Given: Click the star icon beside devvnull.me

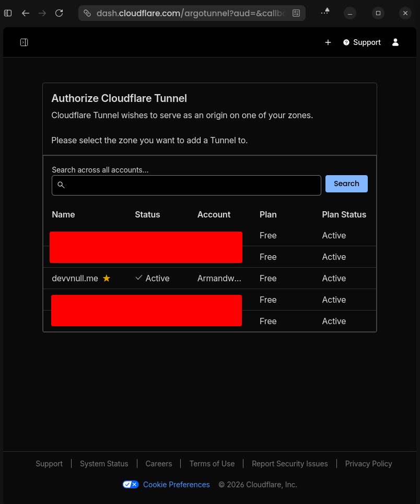Looking at the screenshot, I should point(107,278).
